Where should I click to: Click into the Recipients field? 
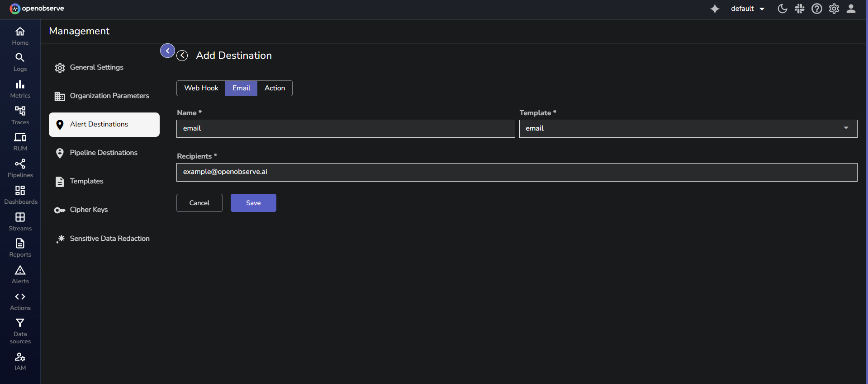pyautogui.click(x=517, y=172)
